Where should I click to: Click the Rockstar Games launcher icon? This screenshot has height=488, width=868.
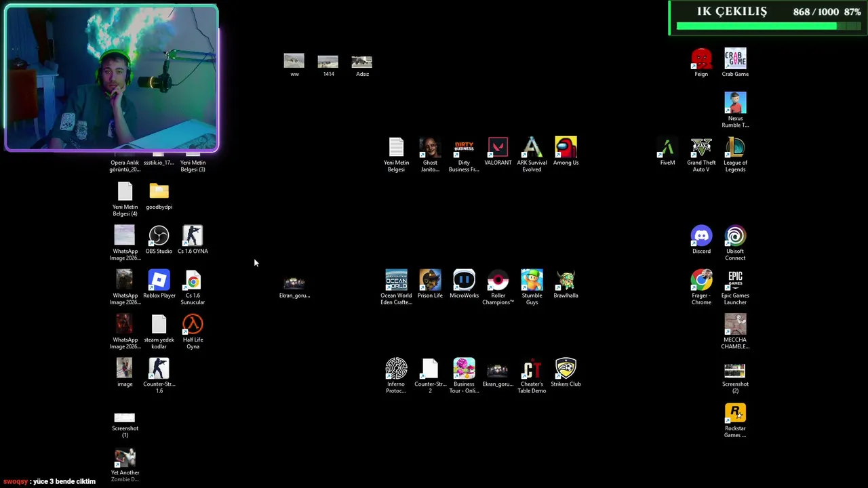tap(735, 413)
